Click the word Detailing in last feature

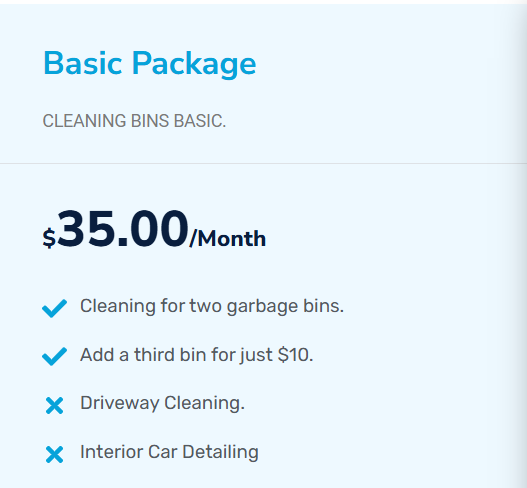tap(220, 452)
